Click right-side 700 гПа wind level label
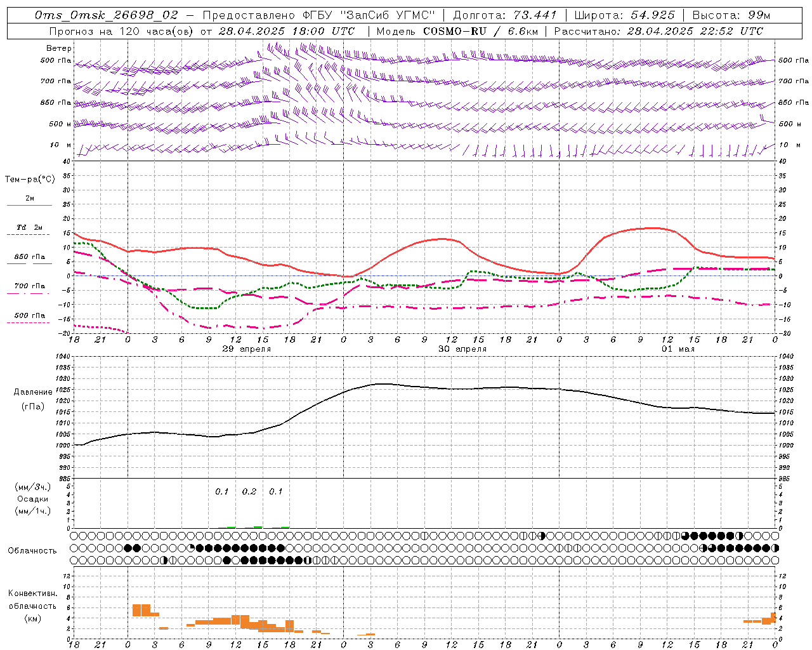This screenshot has width=812, height=650. 794,81
